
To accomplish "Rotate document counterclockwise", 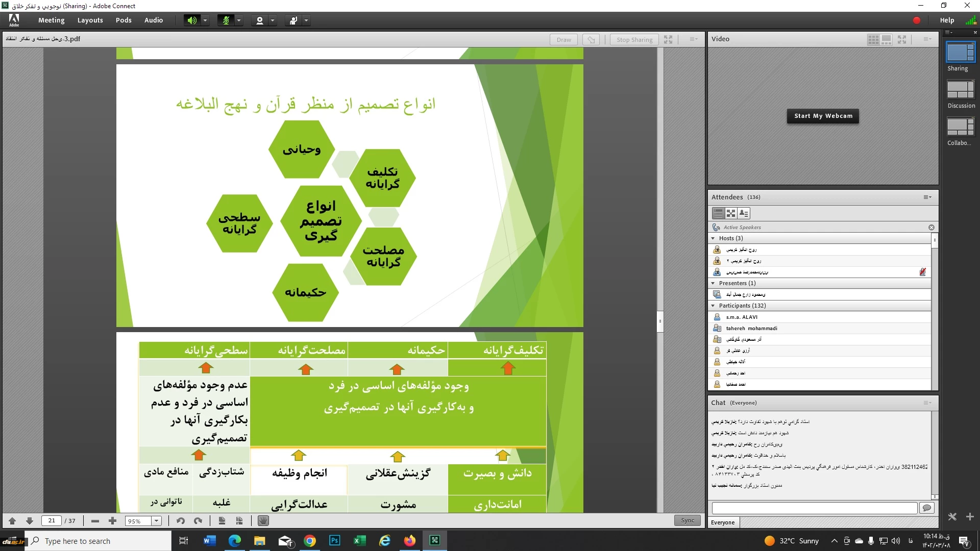I will (180, 521).
